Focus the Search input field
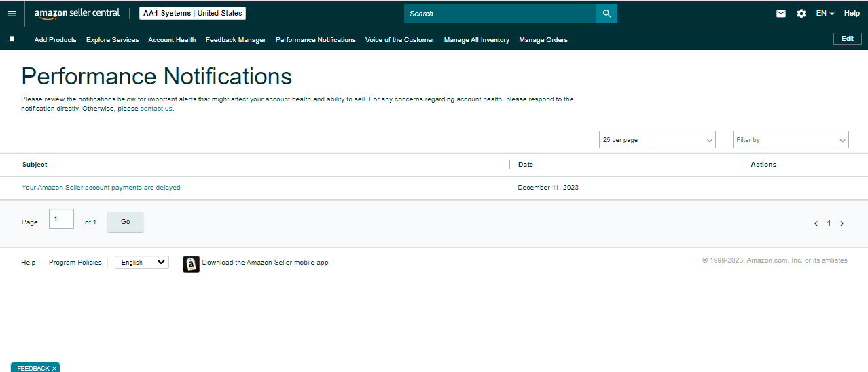The image size is (868, 372). pyautogui.click(x=500, y=14)
